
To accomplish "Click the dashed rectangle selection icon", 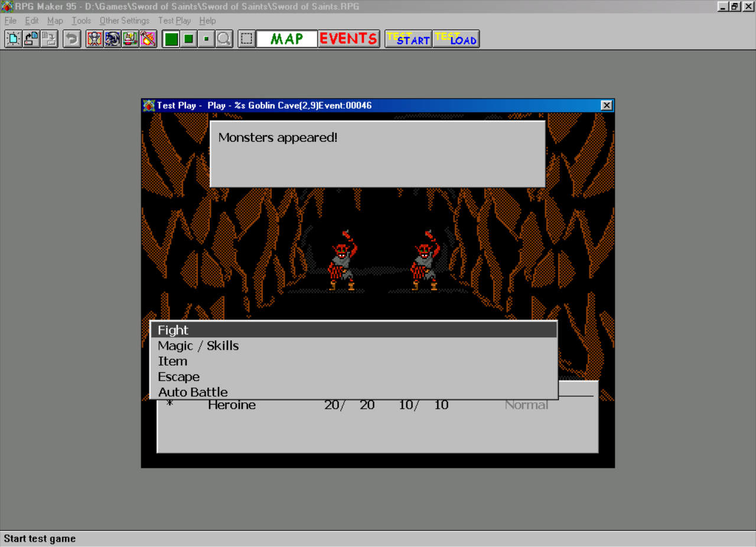I will tap(247, 39).
